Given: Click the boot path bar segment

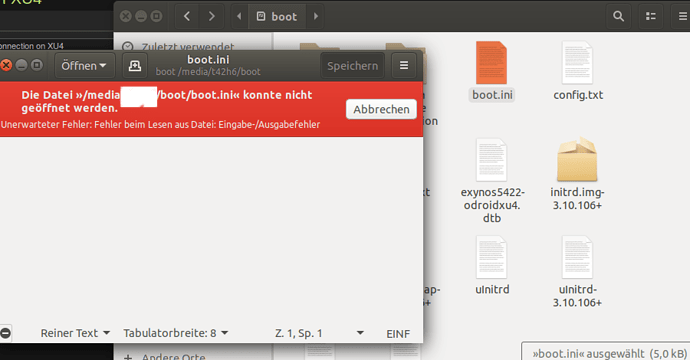Looking at the screenshot, I should 277,16.
